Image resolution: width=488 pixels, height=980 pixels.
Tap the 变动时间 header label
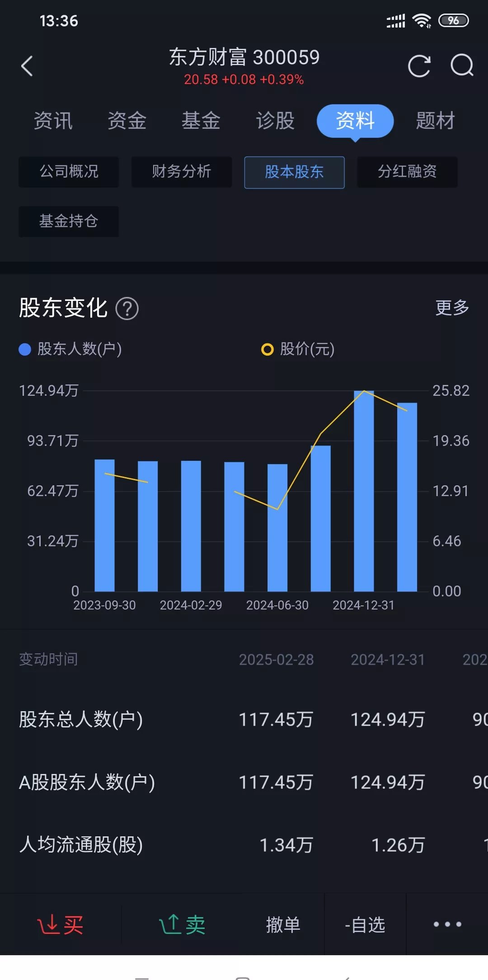point(48,659)
